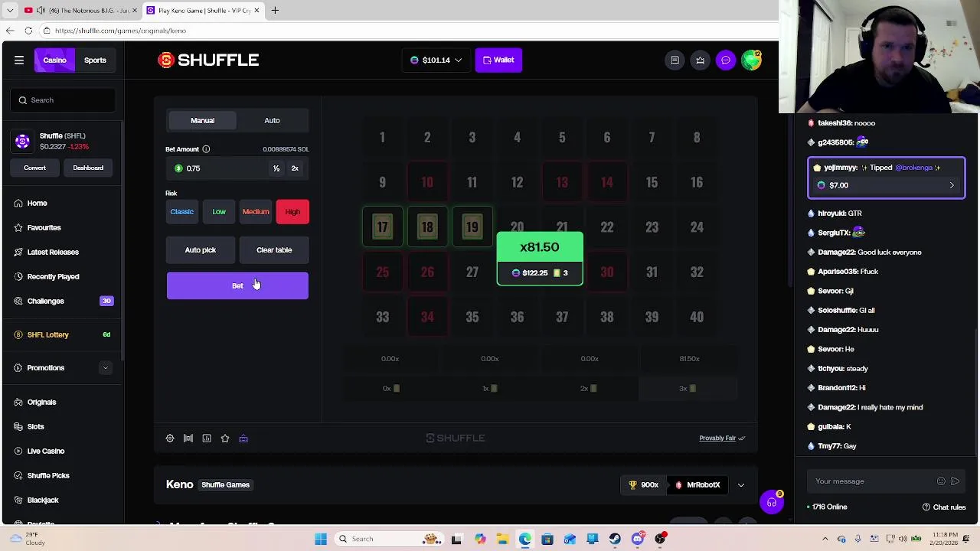This screenshot has height=551, width=980.
Task: Double the bet with 2x
Action: (x=295, y=168)
